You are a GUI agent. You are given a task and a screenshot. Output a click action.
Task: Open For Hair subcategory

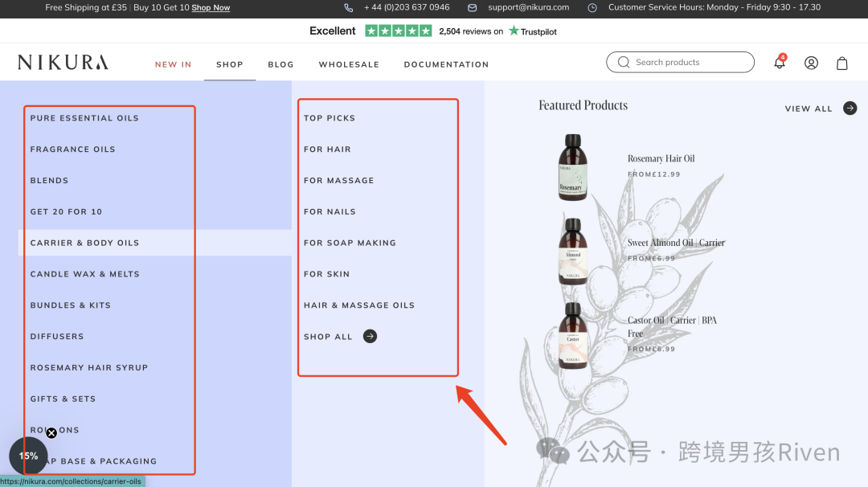pyautogui.click(x=327, y=149)
